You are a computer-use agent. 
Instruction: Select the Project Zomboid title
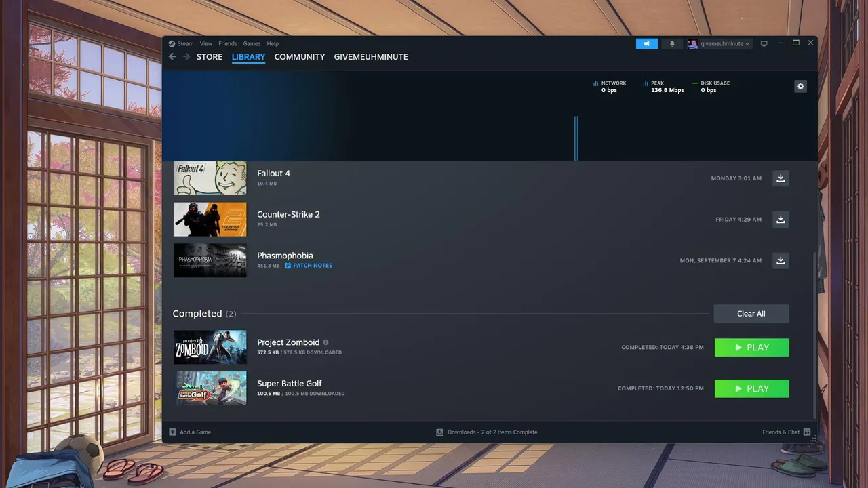[x=288, y=342]
